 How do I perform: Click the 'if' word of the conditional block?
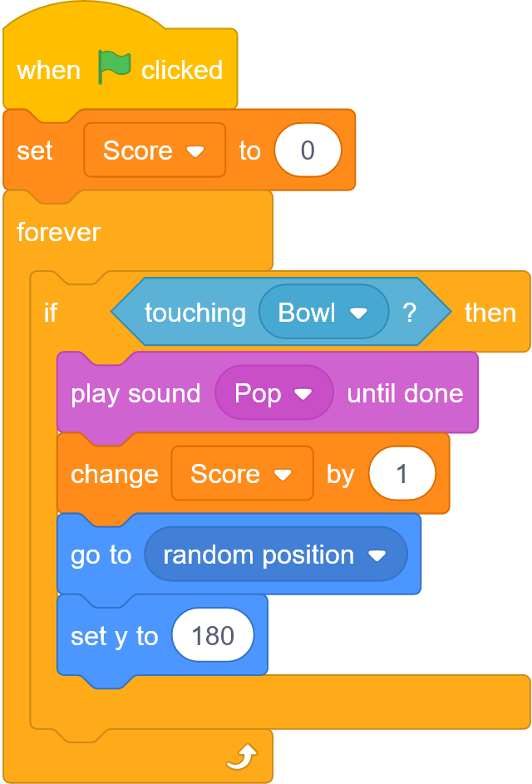51,313
